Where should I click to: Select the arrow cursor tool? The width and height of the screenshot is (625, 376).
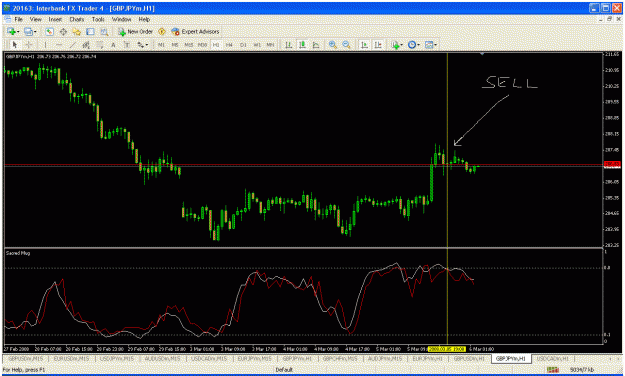tap(15, 45)
